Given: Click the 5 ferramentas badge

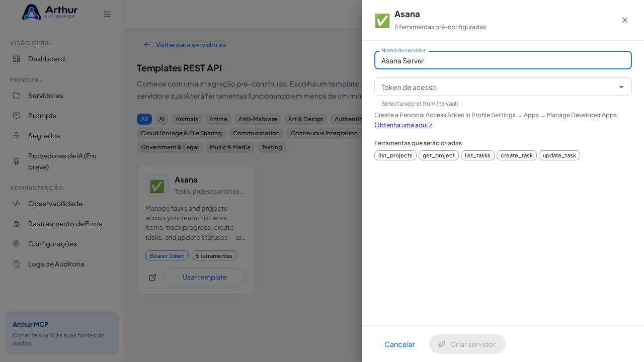Looking at the screenshot, I should (214, 255).
